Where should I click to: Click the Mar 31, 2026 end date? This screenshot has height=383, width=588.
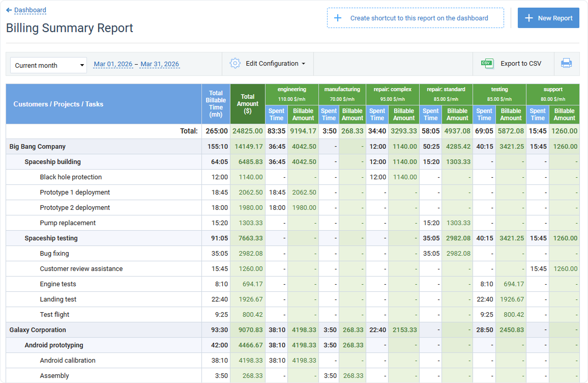[160, 64]
